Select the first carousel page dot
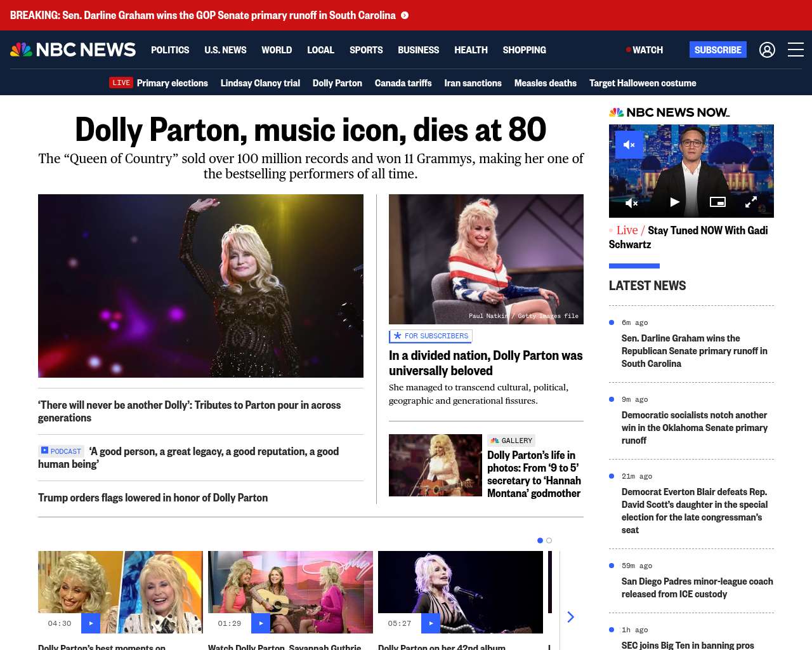 tap(540, 541)
